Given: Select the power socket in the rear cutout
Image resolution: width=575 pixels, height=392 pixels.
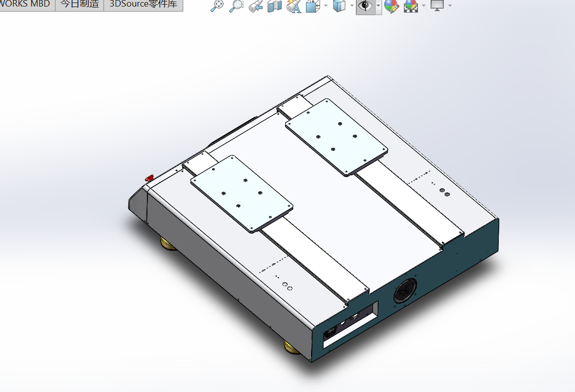Looking at the screenshot, I should 330,332.
